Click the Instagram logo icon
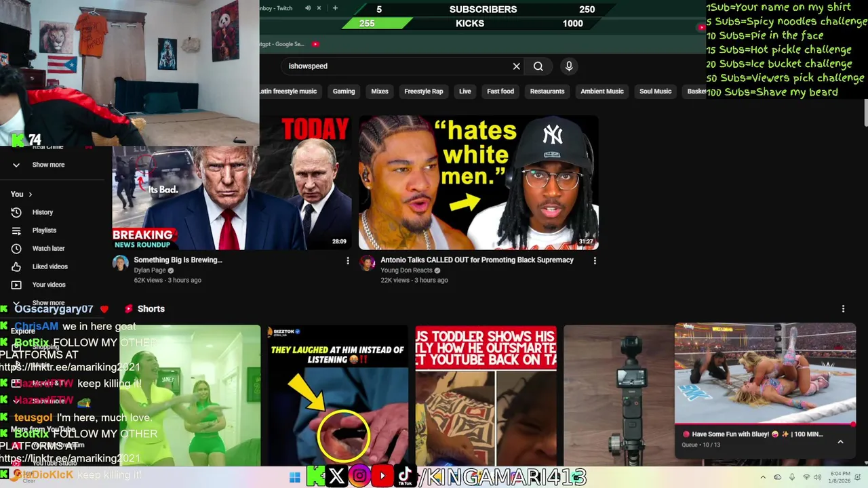868x488 pixels. pos(359,476)
